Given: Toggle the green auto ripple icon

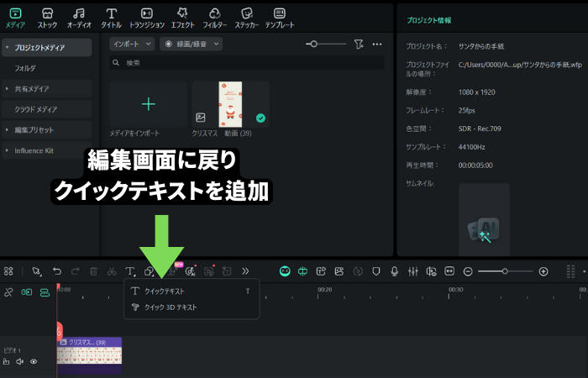Looking at the screenshot, I should click(303, 271).
